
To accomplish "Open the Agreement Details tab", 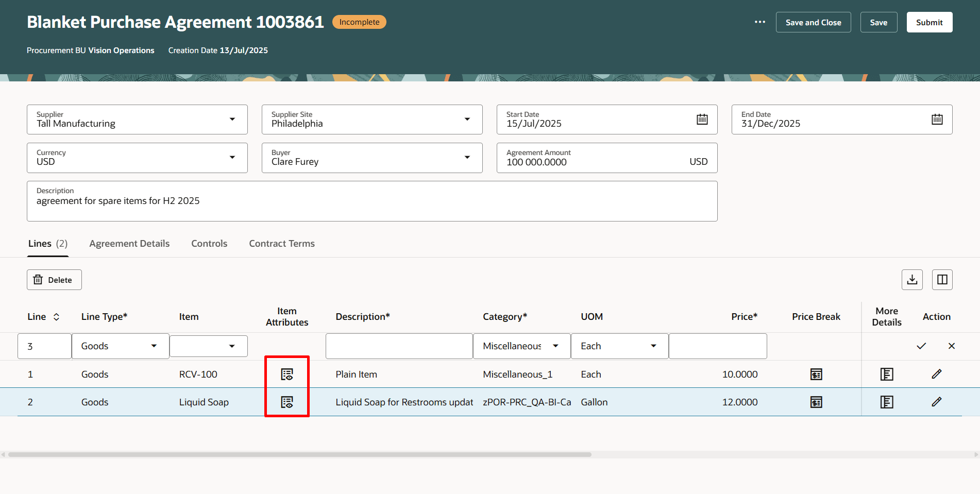I will pos(129,244).
